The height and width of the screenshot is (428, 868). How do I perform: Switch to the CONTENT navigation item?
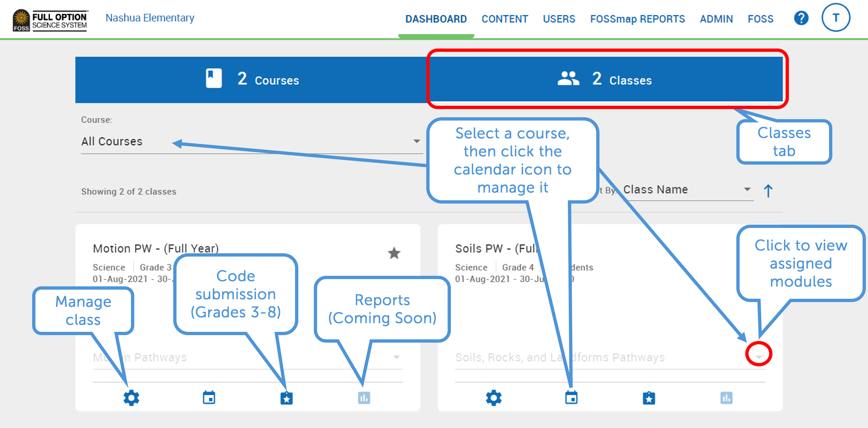505,19
